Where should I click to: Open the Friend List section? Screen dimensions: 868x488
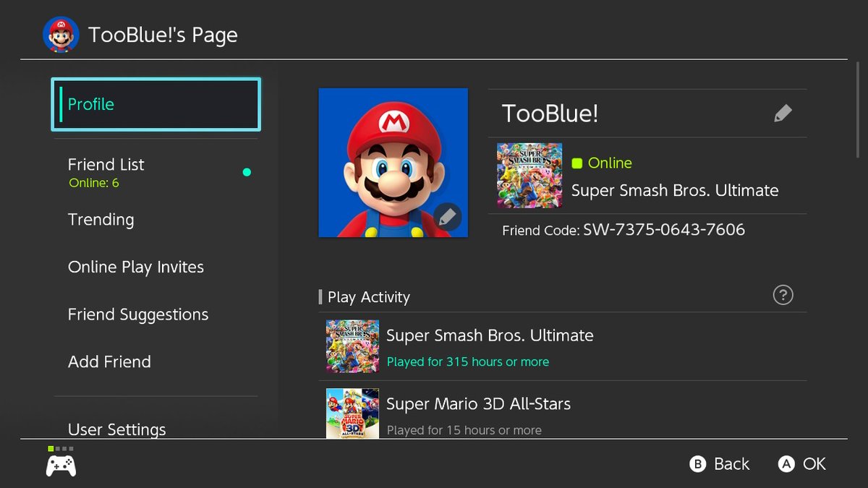coord(156,172)
